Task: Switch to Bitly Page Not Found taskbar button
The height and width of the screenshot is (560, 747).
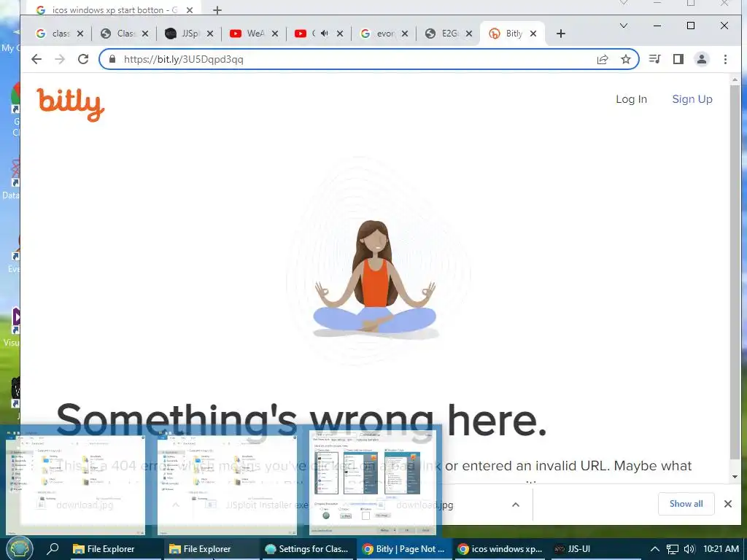Action: pos(404,549)
